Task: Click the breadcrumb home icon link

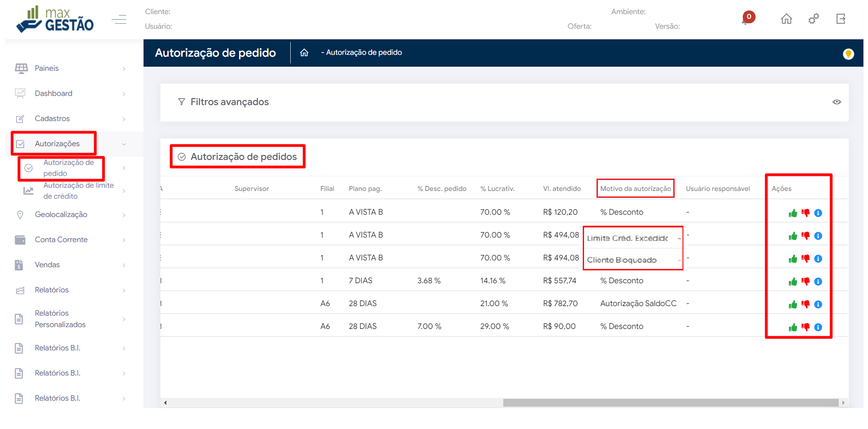Action: [x=304, y=53]
